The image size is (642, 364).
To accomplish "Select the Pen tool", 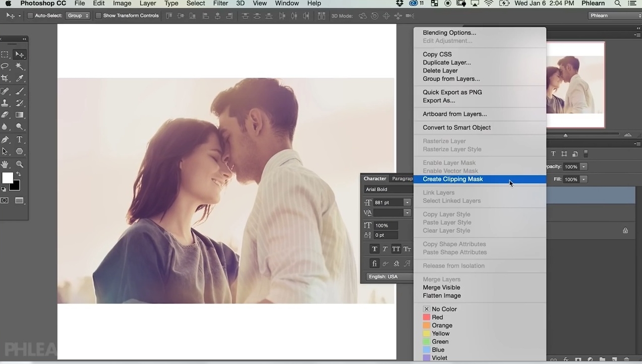I will point(5,140).
